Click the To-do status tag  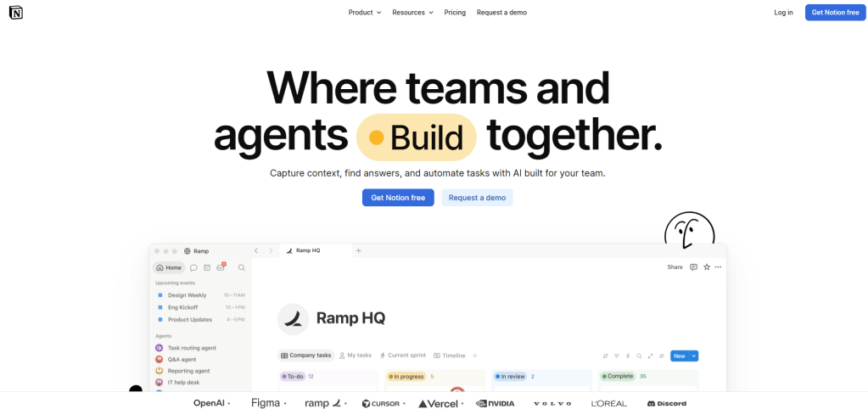(x=293, y=377)
